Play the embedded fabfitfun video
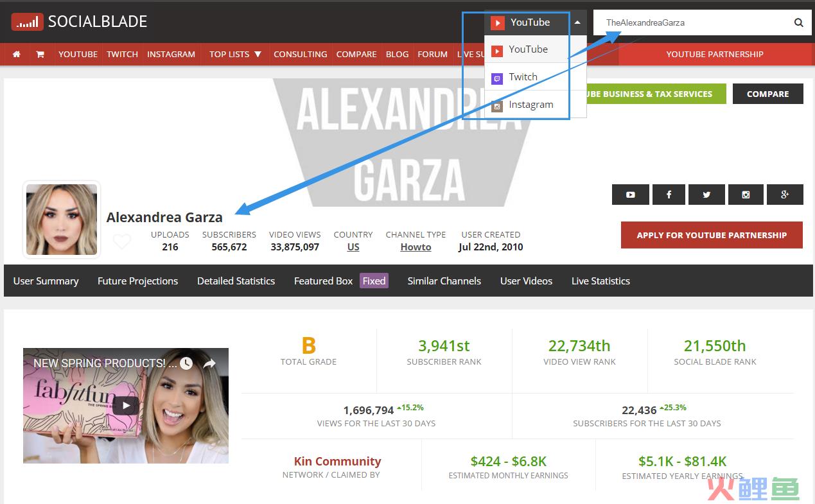The width and height of the screenshot is (815, 504). point(126,405)
